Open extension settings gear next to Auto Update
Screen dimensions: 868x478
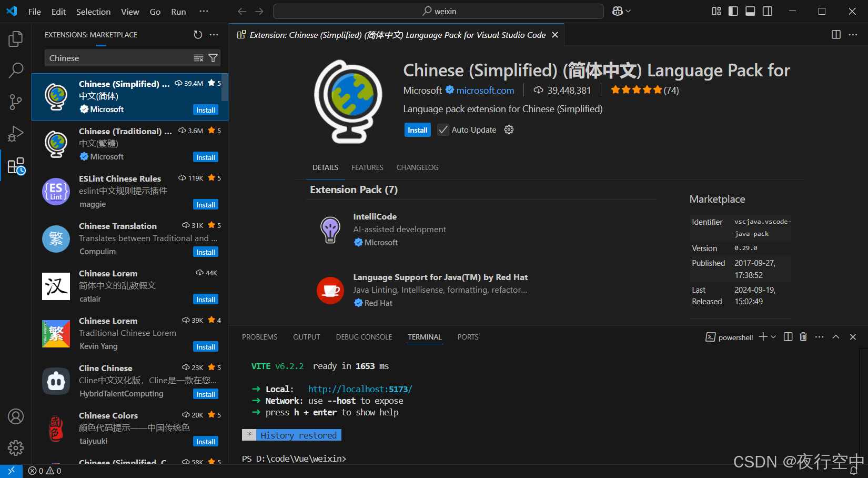pyautogui.click(x=509, y=130)
